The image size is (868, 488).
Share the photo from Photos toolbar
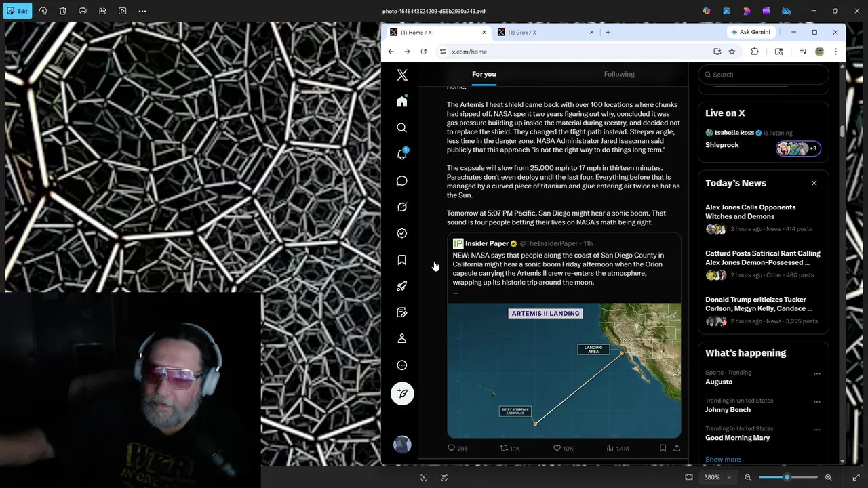coord(102,11)
